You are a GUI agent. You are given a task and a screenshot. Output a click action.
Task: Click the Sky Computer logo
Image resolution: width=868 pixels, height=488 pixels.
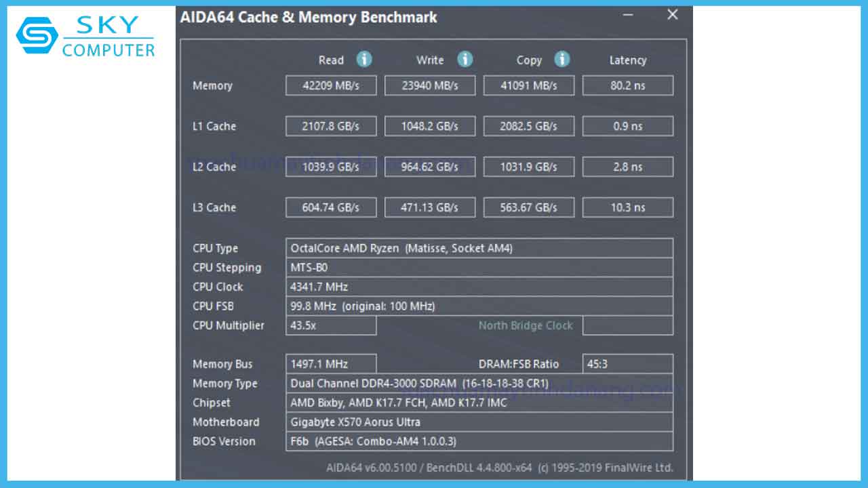tap(86, 37)
